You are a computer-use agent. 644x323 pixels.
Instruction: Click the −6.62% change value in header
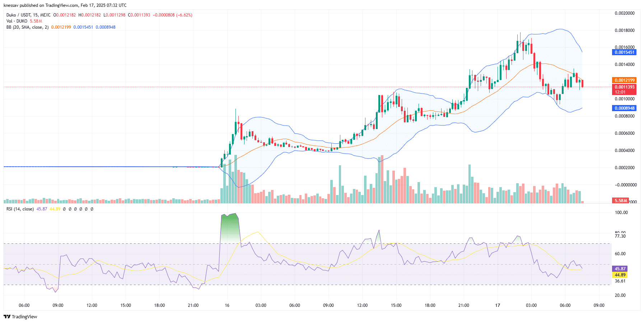184,15
